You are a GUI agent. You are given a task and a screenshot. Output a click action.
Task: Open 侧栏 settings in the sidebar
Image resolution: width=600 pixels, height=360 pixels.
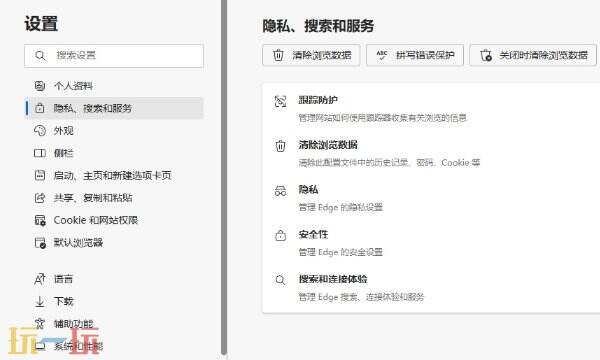pos(114,153)
